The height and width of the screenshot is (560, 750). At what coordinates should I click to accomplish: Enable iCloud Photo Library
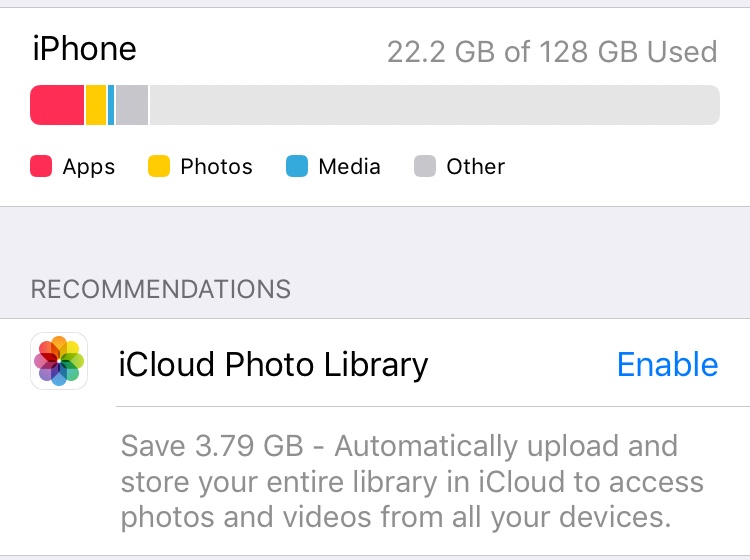click(667, 364)
